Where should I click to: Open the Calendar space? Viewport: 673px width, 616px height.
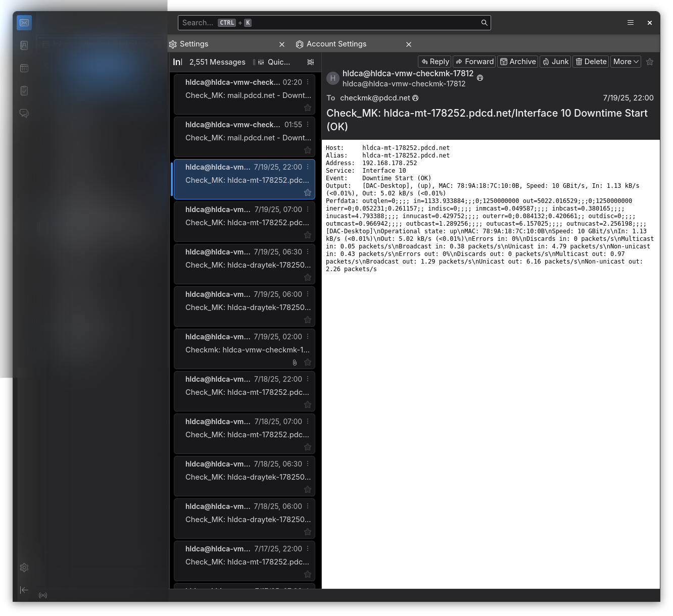24,68
